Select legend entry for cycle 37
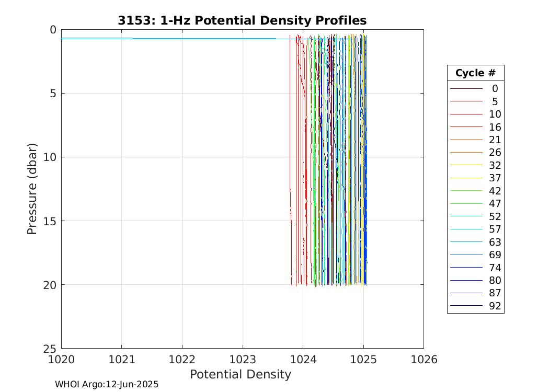 [475, 178]
